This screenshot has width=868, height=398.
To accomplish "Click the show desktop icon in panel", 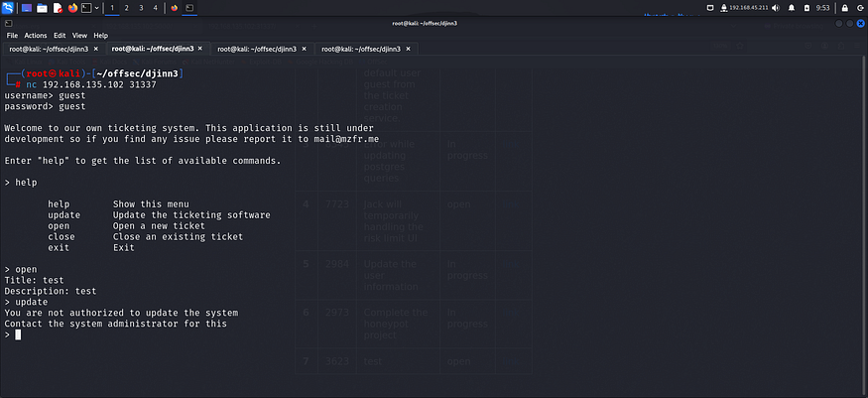I will coord(27,8).
